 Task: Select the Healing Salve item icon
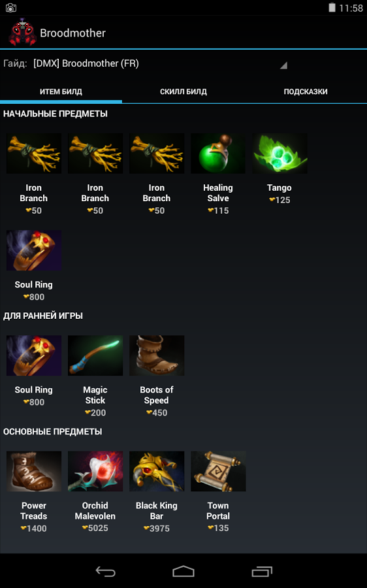(218, 154)
